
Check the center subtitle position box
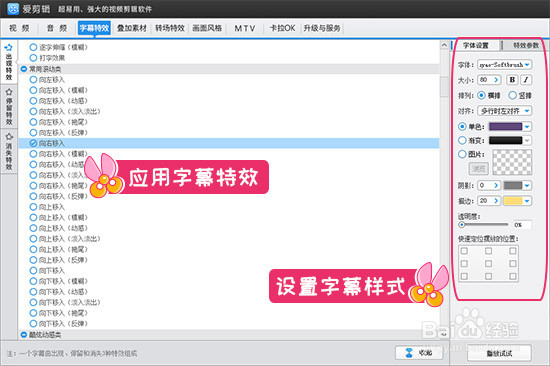pyautogui.click(x=488, y=264)
